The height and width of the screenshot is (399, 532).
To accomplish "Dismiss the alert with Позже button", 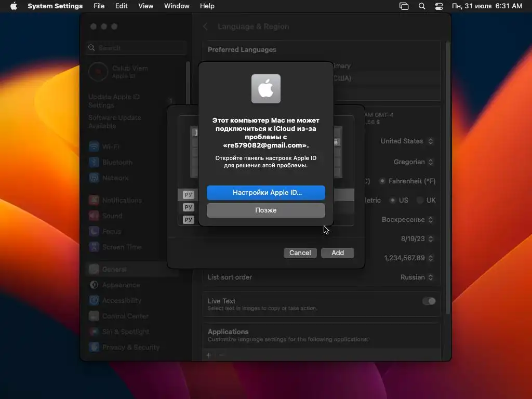I will click(265, 210).
